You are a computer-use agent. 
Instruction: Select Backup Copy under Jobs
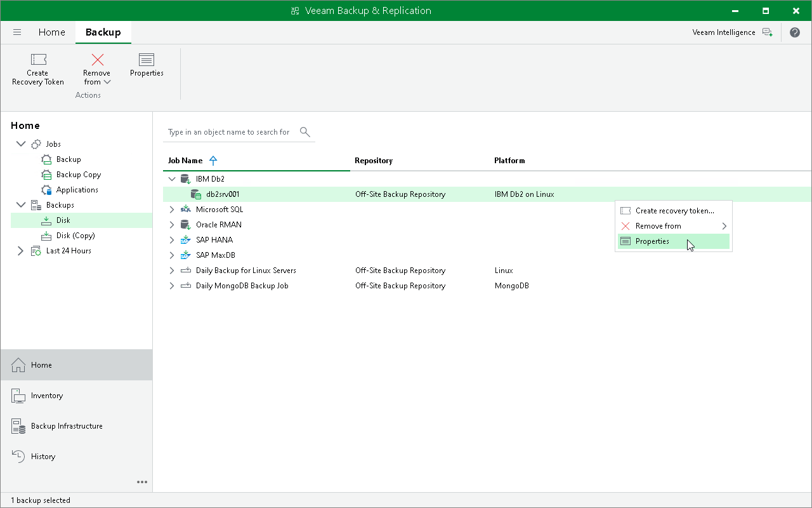[x=78, y=175]
